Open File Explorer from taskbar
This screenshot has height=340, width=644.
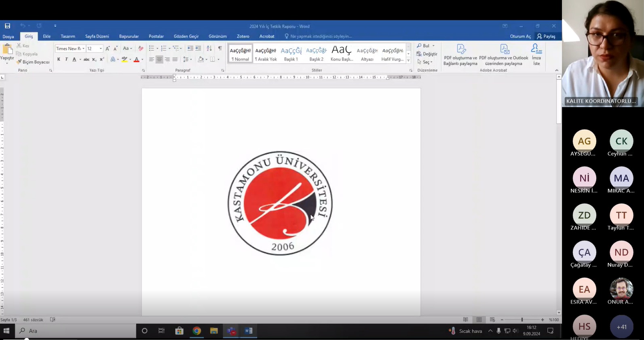pos(214,331)
